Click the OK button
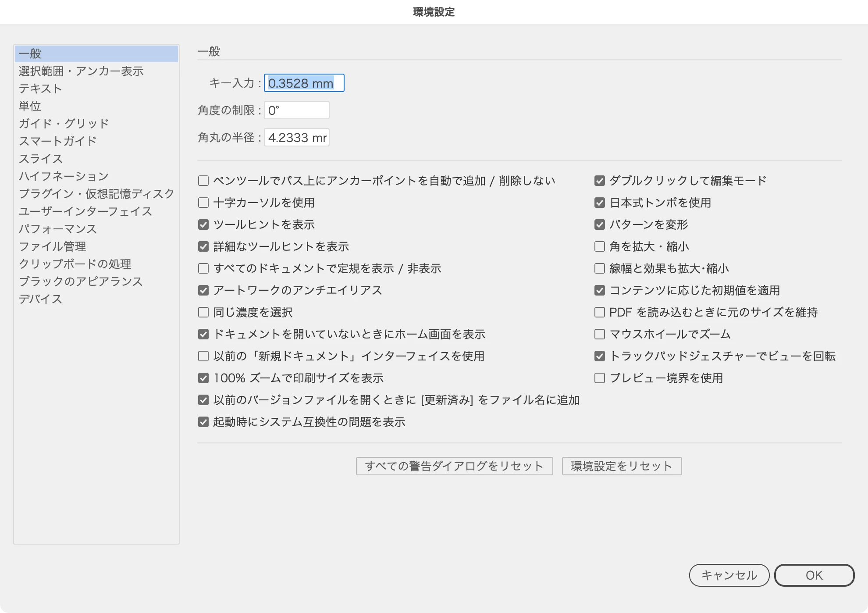Image resolution: width=868 pixels, height=613 pixels. 814,575
